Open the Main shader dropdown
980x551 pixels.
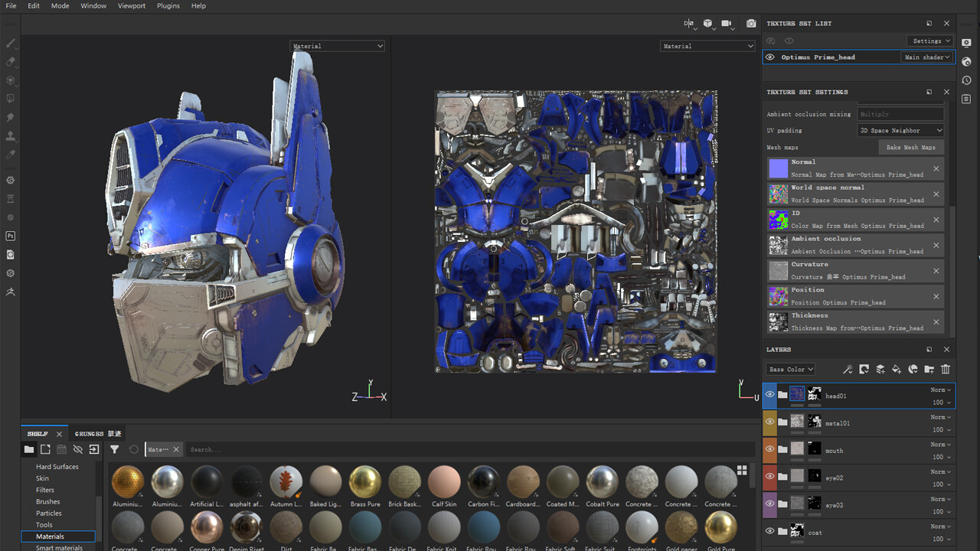pos(926,57)
